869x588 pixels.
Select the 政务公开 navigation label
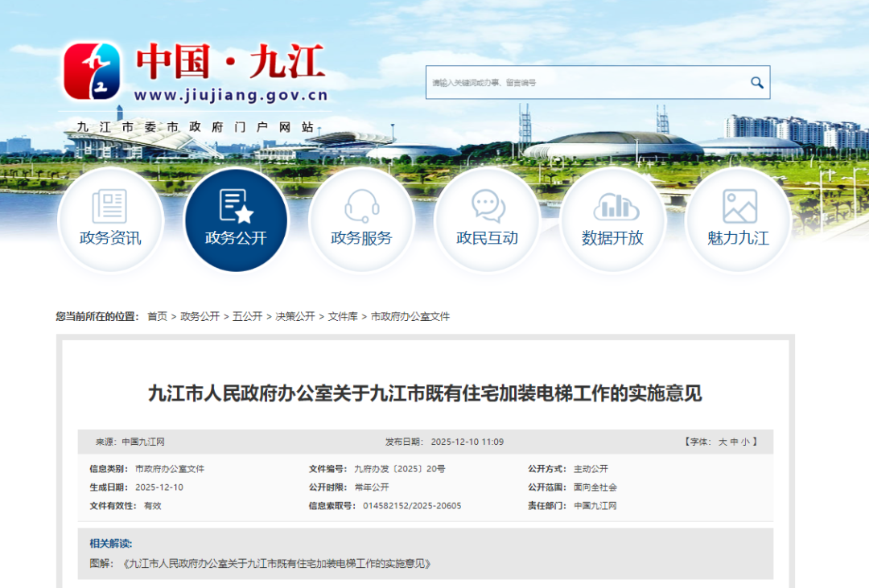pos(236,238)
